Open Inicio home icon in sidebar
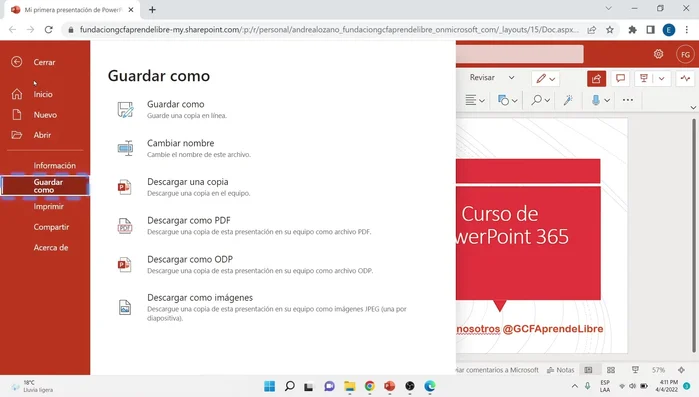Image resolution: width=699 pixels, height=397 pixels. [x=17, y=94]
